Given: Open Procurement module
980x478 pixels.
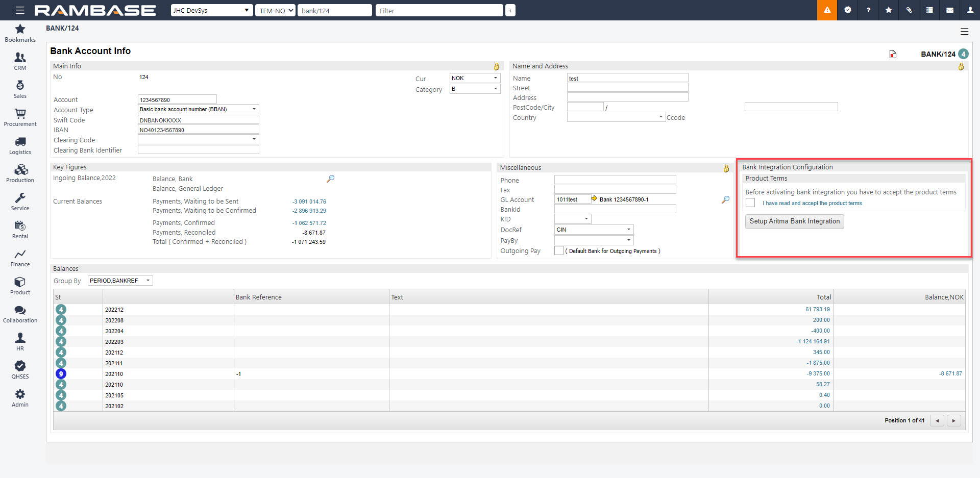Looking at the screenshot, I should [20, 117].
